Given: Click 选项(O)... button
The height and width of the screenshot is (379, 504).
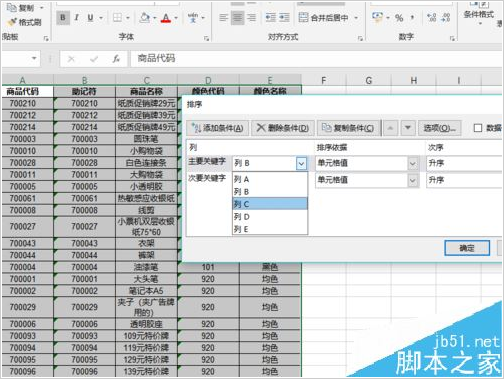Looking at the screenshot, I should (x=440, y=128).
